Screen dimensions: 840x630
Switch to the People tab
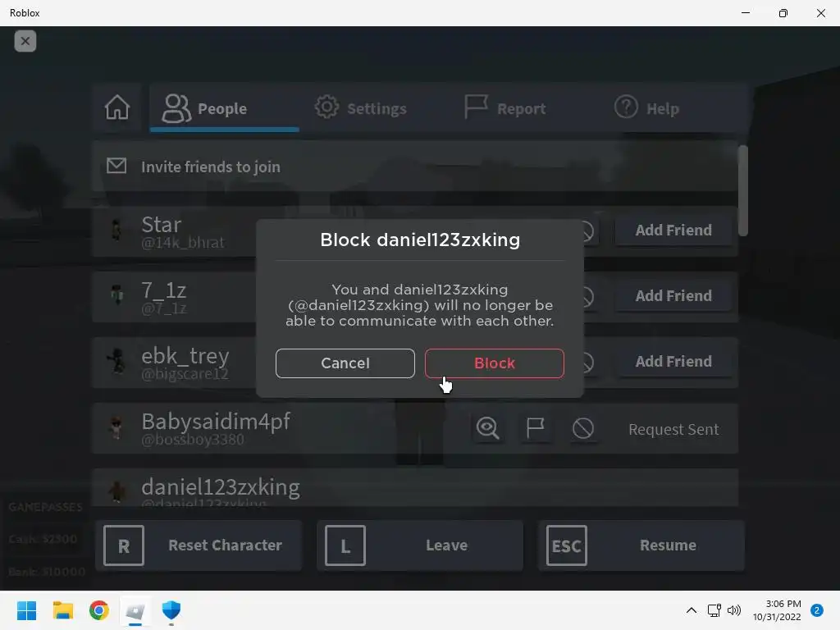pos(225,108)
